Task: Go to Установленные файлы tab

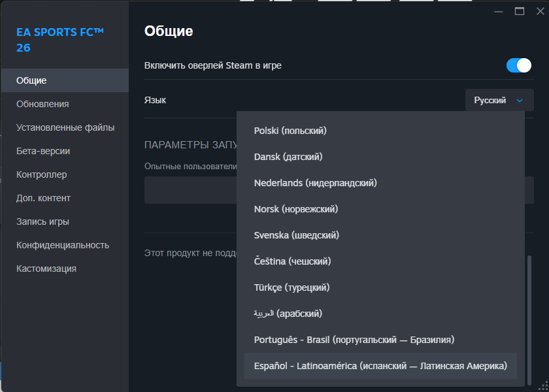Action: (65, 127)
